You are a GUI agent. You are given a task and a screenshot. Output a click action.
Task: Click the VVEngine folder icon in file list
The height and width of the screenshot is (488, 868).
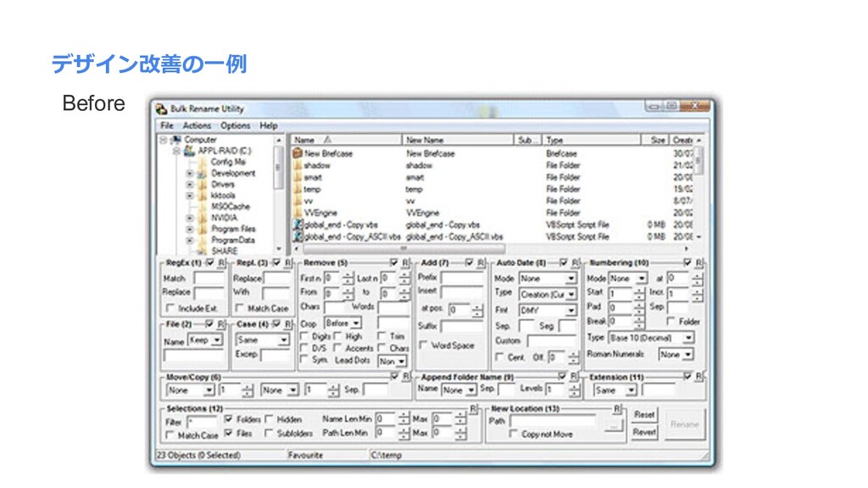coord(298,213)
